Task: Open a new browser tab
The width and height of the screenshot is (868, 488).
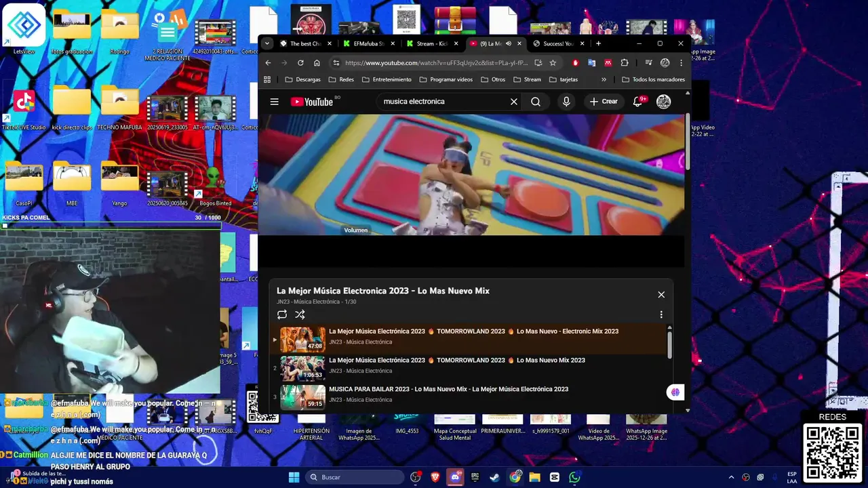Action: [598, 43]
